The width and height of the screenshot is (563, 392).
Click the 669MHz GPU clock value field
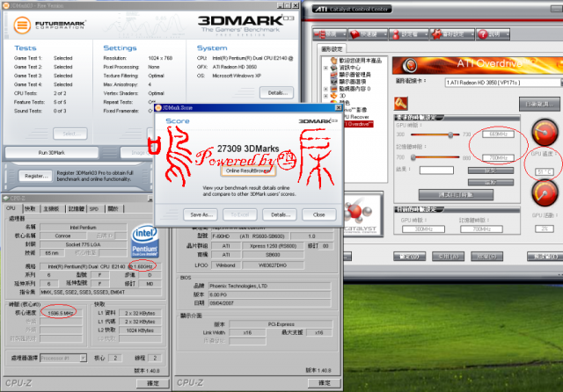click(x=498, y=134)
